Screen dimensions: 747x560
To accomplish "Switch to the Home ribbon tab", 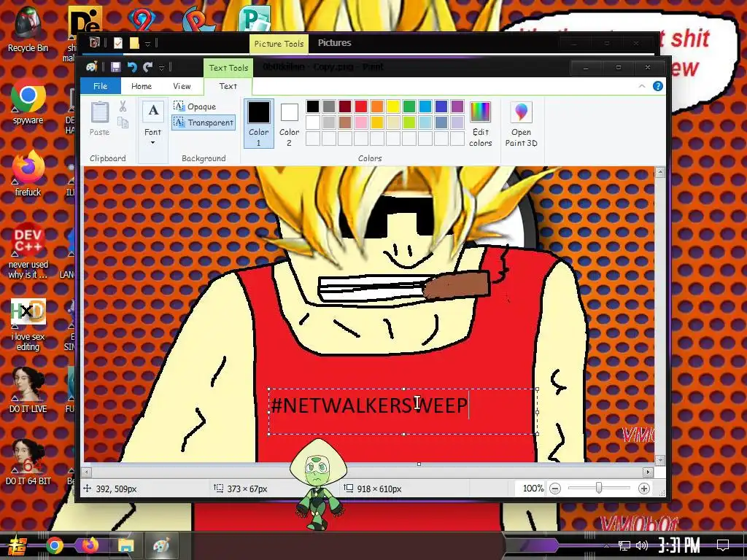I will pos(142,86).
